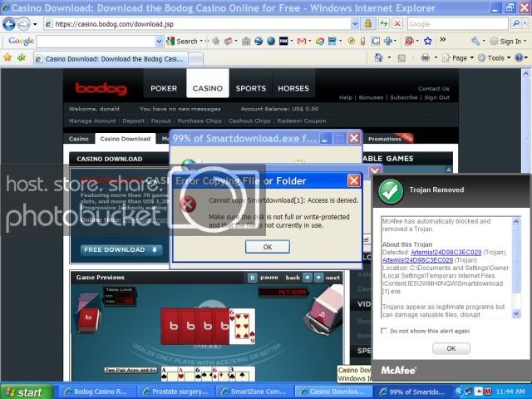532x399 pixels.
Task: Click the McAfee tray icon
Action: point(488,392)
